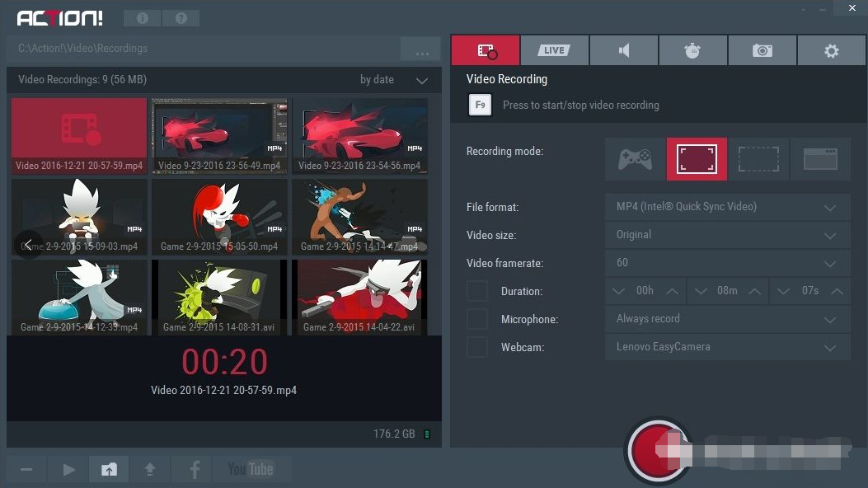The height and width of the screenshot is (488, 868).
Task: Click the Video Recordings: 9 (56 MB) header
Action: pyautogui.click(x=82, y=80)
